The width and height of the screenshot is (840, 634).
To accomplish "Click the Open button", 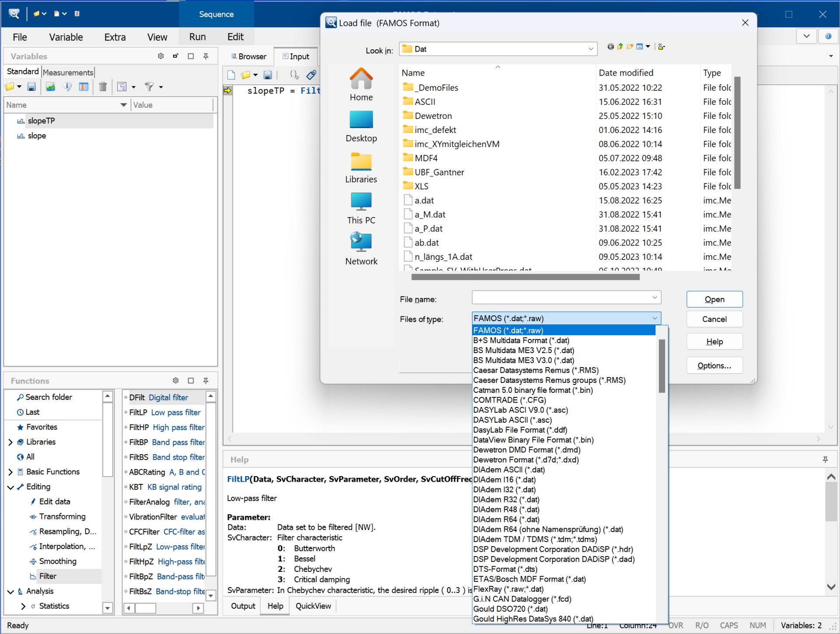I will point(714,299).
